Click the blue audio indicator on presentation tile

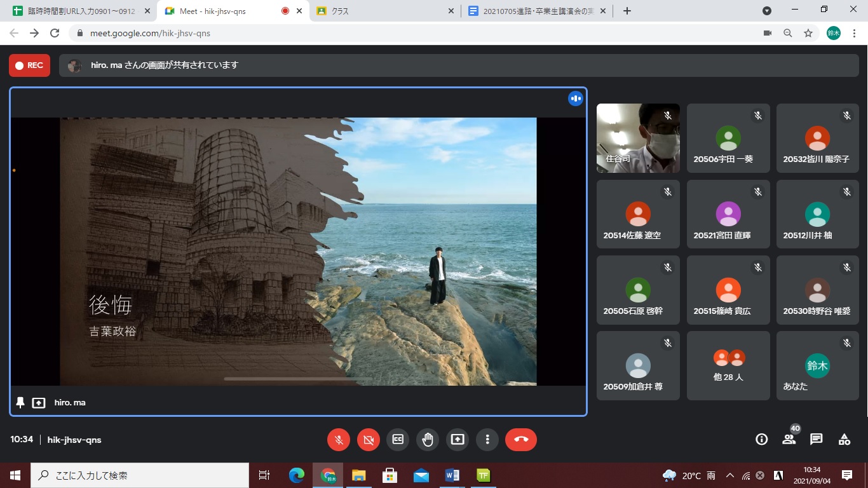tap(576, 98)
